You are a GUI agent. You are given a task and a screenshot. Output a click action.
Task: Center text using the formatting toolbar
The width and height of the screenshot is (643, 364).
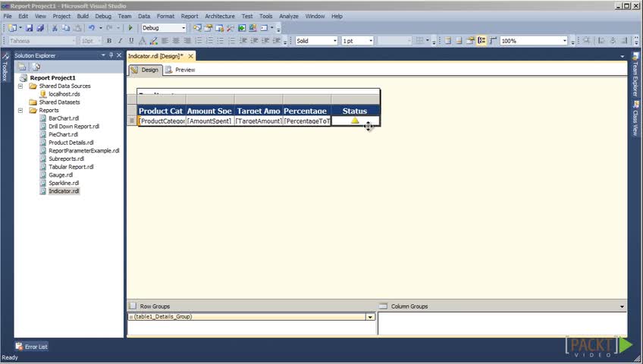click(x=176, y=41)
